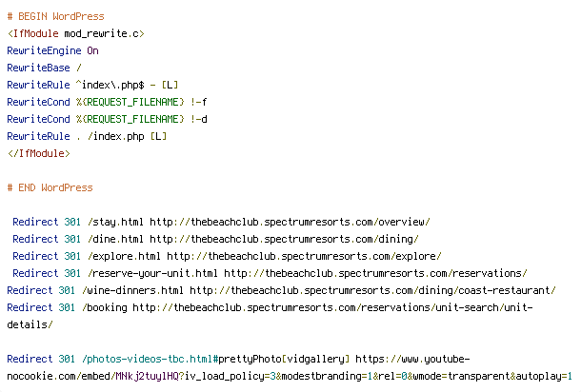Click the RewriteCond REQUEST_FILENAME !-d line
The height and width of the screenshot is (392, 581).
[107, 119]
